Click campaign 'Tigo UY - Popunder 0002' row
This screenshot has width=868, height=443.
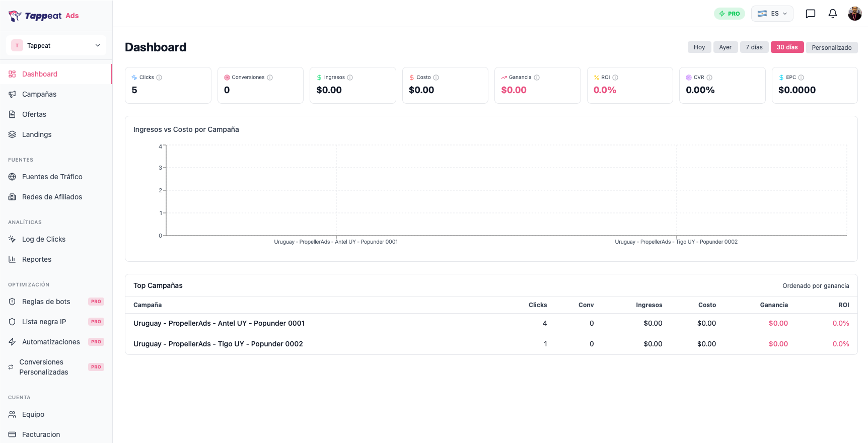click(x=491, y=344)
